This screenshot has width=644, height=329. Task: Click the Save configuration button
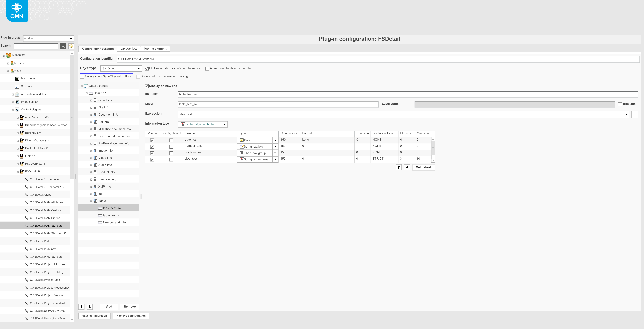point(94,316)
